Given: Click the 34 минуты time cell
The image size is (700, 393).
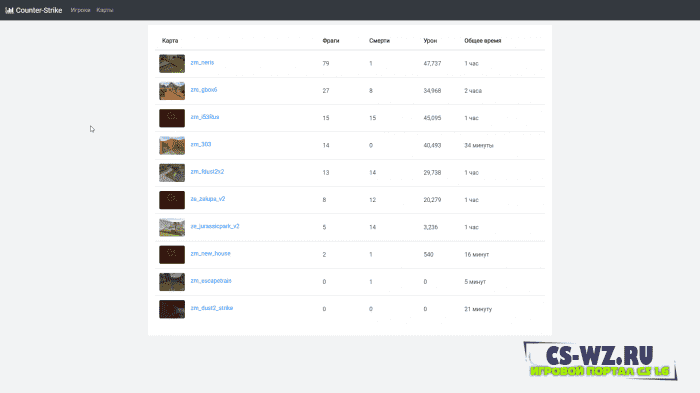Looking at the screenshot, I should click(479, 145).
